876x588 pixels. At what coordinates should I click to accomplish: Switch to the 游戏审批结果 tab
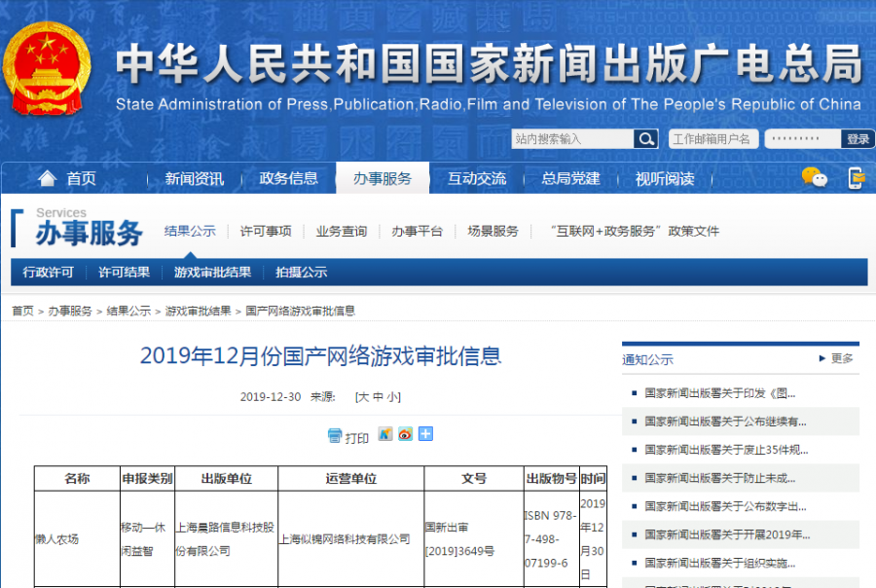click(212, 273)
